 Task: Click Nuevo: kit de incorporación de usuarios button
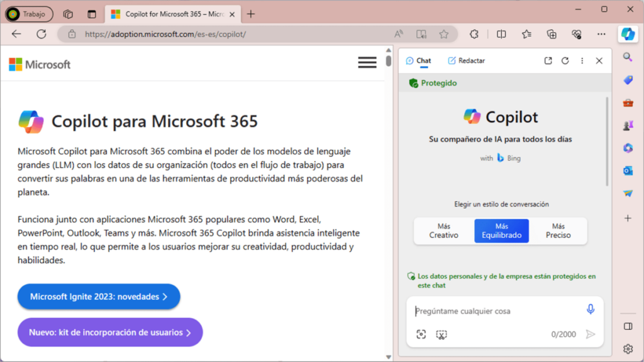coord(110,332)
